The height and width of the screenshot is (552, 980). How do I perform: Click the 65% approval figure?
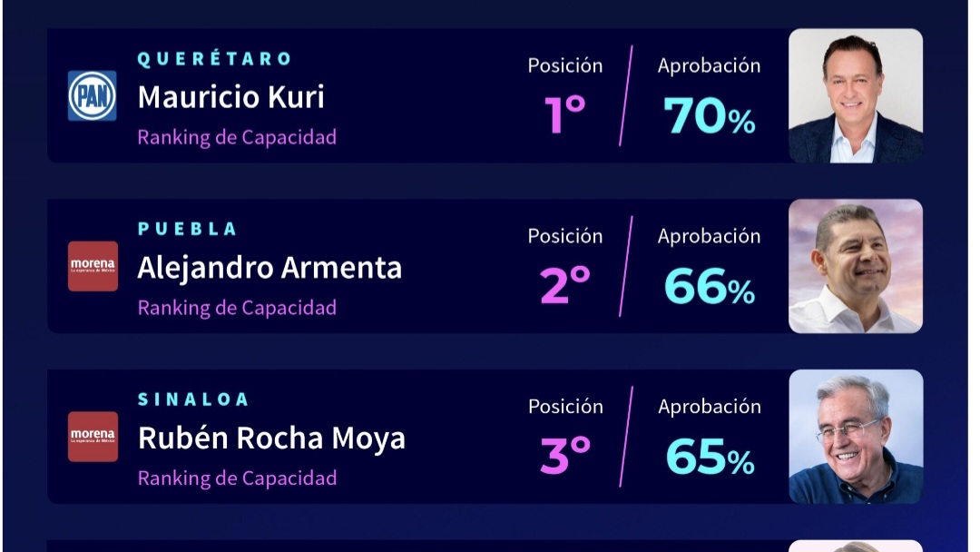(x=710, y=457)
